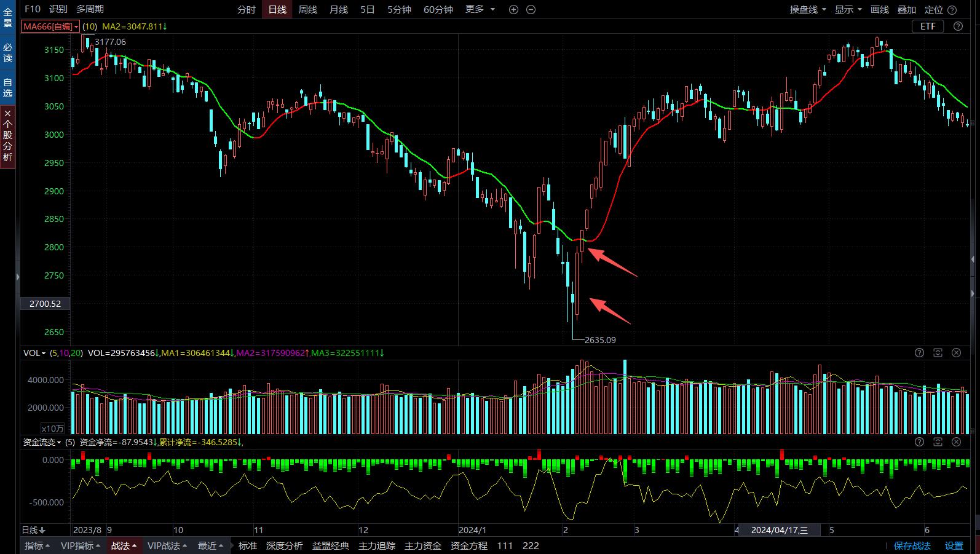Close the 资金流变 indicator panel

click(x=956, y=441)
